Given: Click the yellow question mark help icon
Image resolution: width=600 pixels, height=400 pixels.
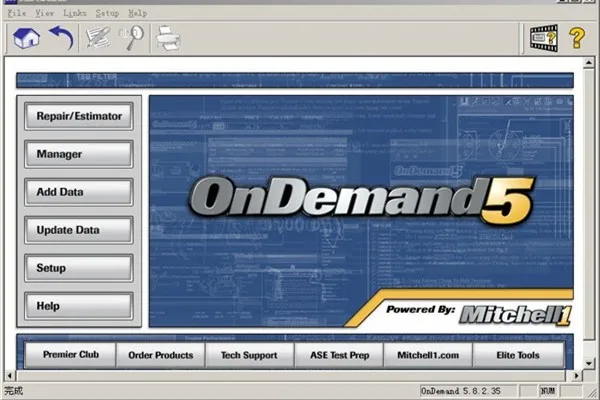Looking at the screenshot, I should (x=576, y=38).
